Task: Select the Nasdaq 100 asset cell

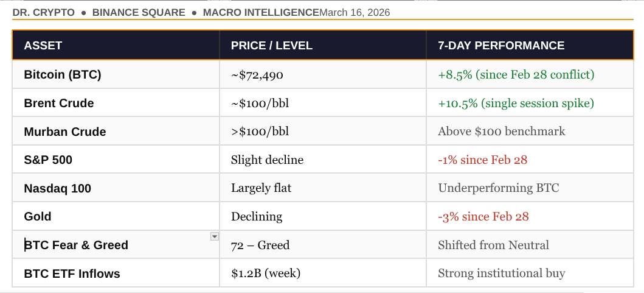Action: [x=58, y=189]
